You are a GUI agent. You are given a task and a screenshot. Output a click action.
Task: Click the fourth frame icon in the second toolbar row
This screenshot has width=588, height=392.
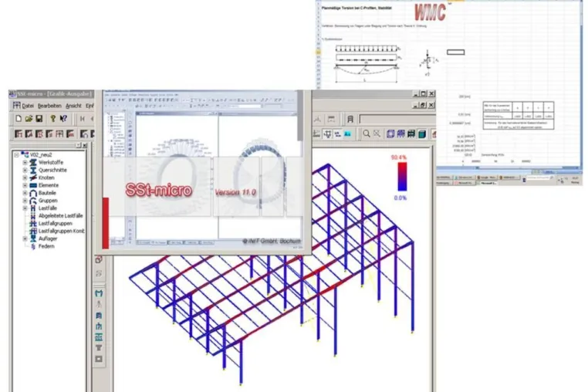(x=49, y=133)
